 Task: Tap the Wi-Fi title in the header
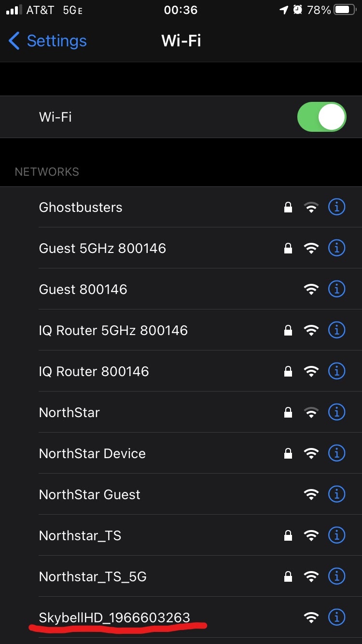click(181, 42)
